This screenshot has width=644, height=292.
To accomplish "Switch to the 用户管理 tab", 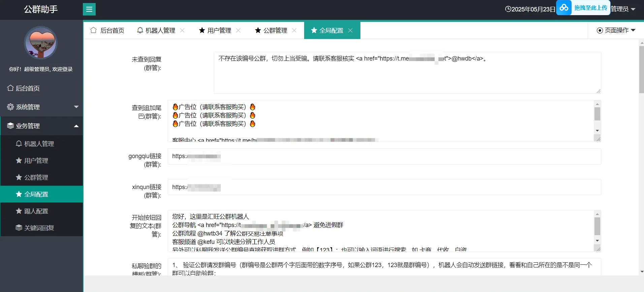I will 220,30.
